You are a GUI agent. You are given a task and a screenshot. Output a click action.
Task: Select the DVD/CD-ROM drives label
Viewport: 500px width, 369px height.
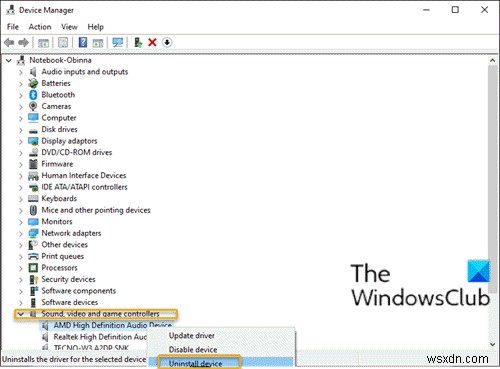point(77,152)
